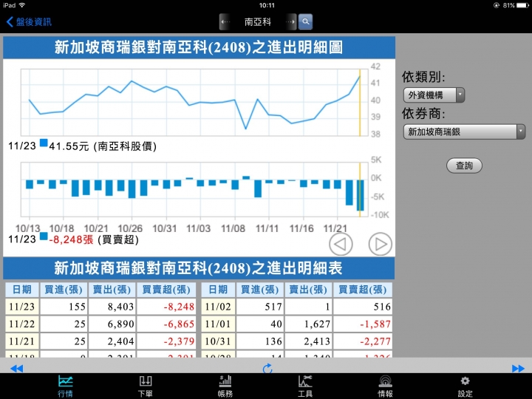
Task: Click left table 買賣超(張) column header
Action: pyautogui.click(x=166, y=290)
